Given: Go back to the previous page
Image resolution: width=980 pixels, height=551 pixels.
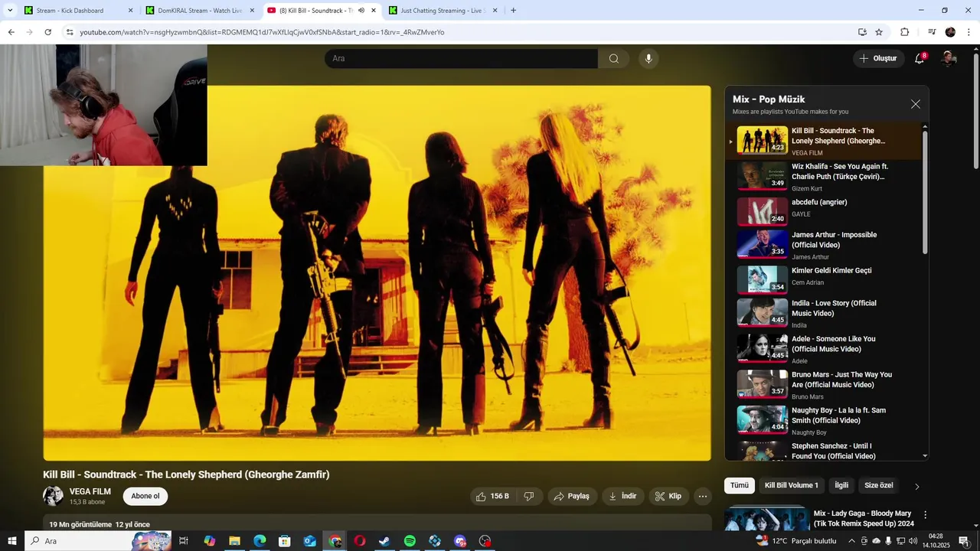Looking at the screenshot, I should pos(11,32).
